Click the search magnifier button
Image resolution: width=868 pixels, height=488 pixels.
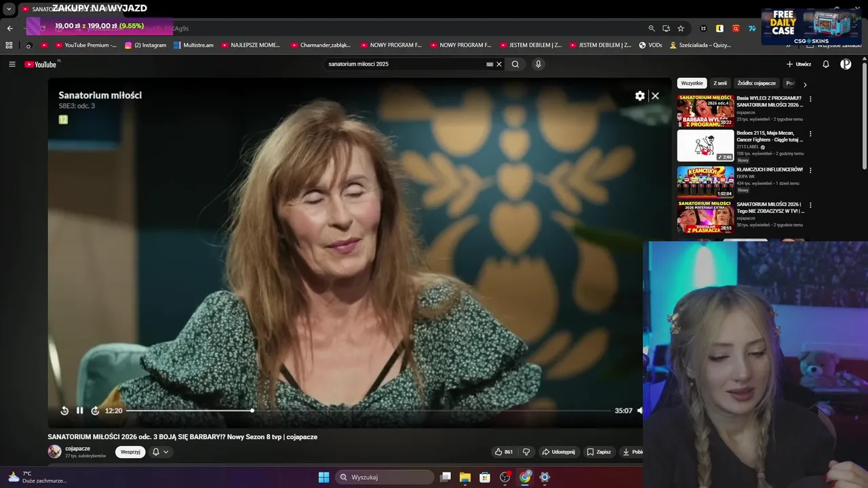pyautogui.click(x=515, y=64)
